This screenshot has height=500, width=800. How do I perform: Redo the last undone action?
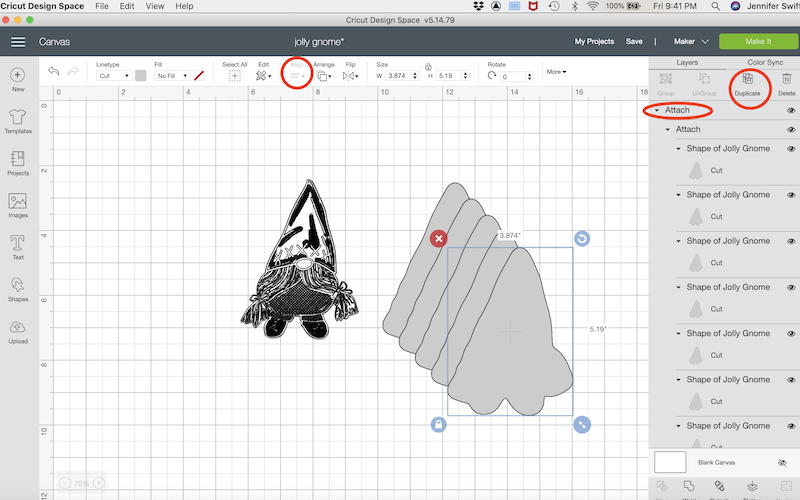tap(73, 71)
